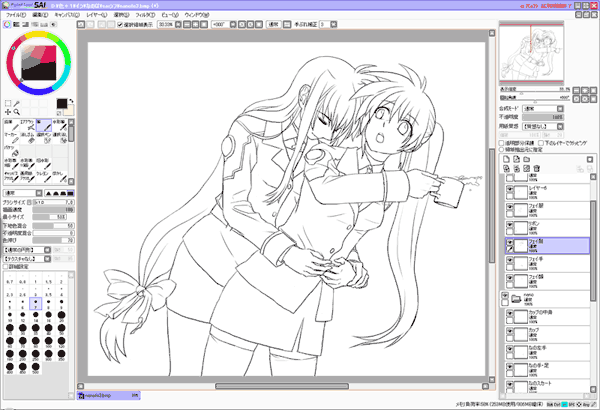Click the foreground color swatch

62,103
